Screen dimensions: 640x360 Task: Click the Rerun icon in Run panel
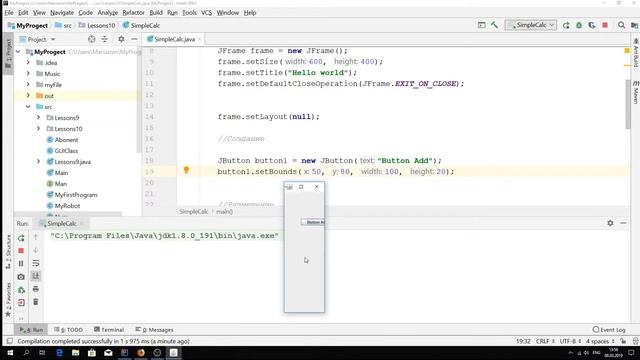(x=21, y=238)
